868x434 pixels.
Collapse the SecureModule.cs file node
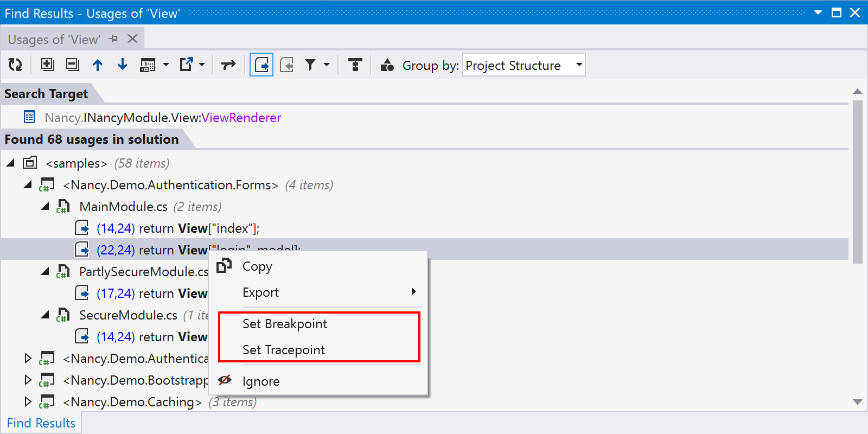[x=45, y=315]
